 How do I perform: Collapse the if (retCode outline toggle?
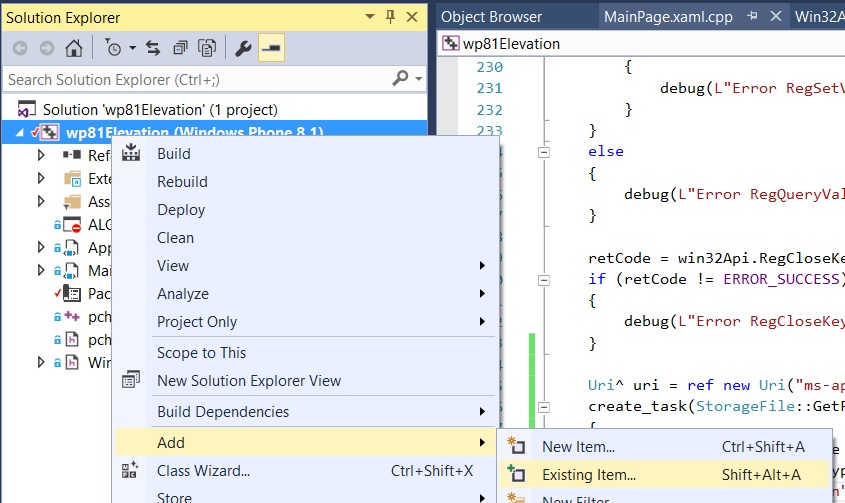pyautogui.click(x=544, y=280)
